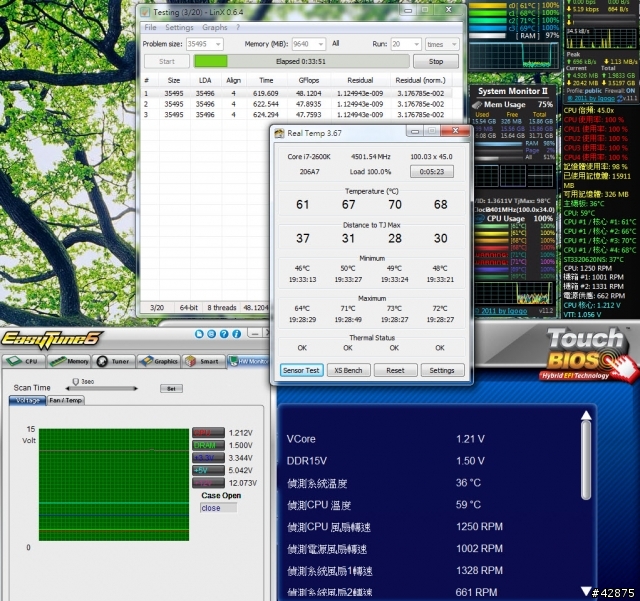Click the document icon in EasyTune6 header
Viewport: 640px width, 601px height.
[x=199, y=334]
